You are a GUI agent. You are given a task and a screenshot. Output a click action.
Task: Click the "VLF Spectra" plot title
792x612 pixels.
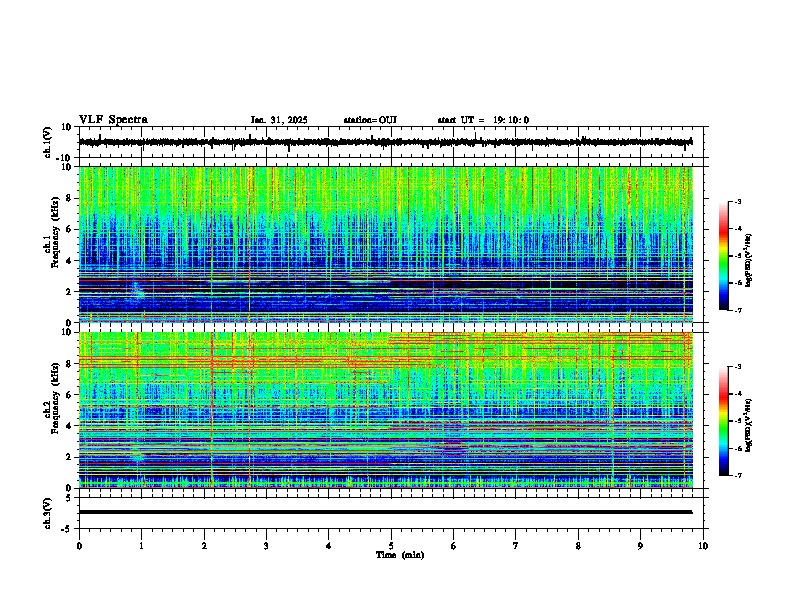(x=113, y=120)
